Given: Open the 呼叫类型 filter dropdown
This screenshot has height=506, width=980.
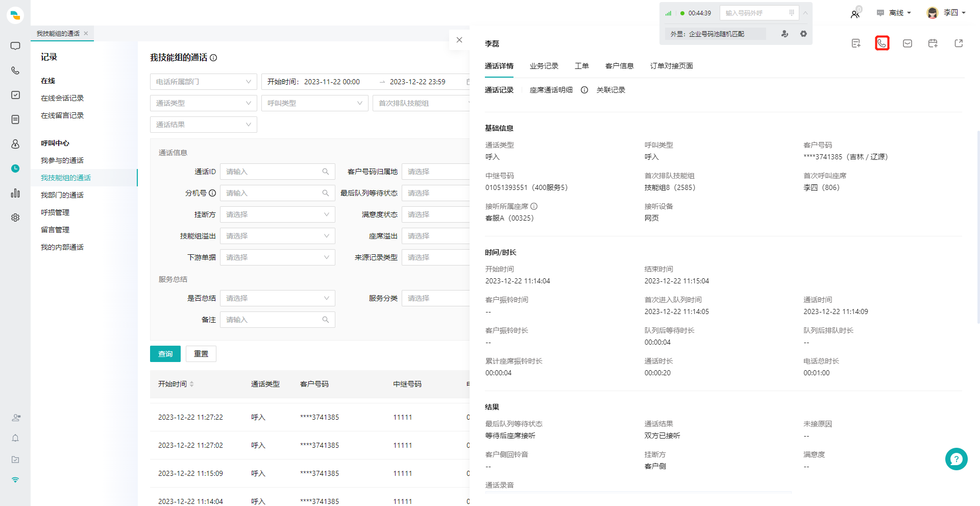Looking at the screenshot, I should click(315, 103).
